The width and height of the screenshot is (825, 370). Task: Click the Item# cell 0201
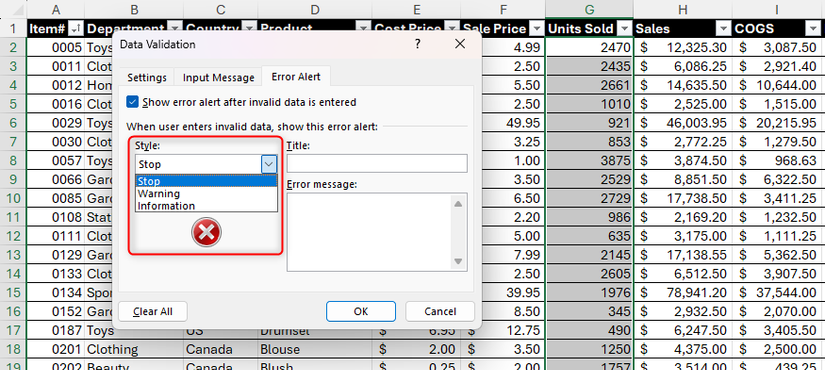coord(55,349)
